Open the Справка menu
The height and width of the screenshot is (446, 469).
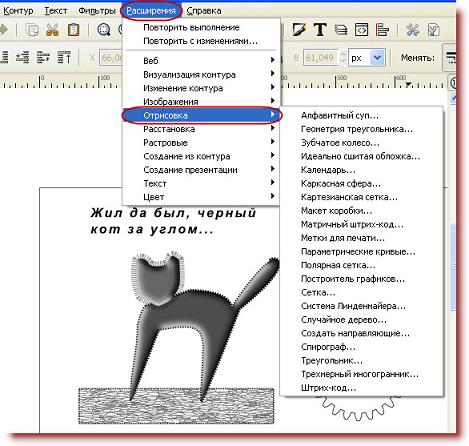204,11
